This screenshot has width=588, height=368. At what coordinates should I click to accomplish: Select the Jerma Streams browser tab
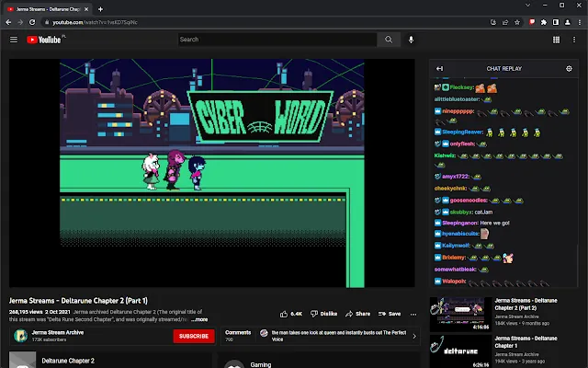[x=47, y=9]
